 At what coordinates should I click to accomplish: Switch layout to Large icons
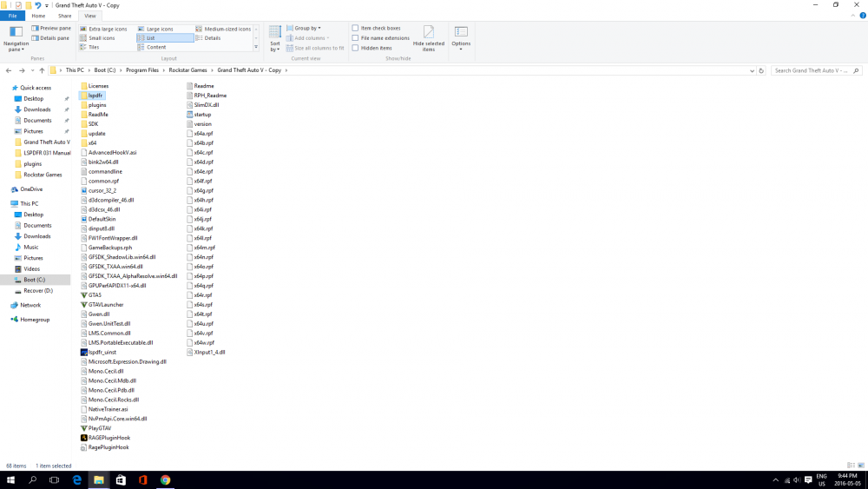tap(155, 29)
